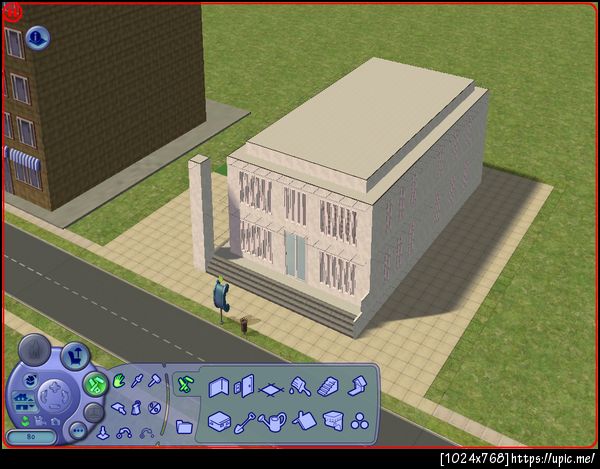This screenshot has height=469, width=600.
Task: Click the greyed neighborhood button at top of control panel
Action: click(34, 350)
